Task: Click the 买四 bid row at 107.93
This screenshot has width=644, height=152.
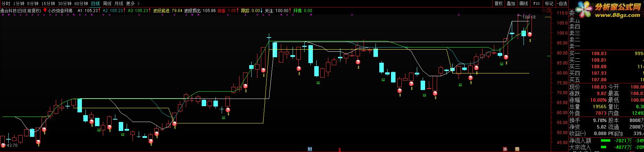Action: click(x=606, y=73)
